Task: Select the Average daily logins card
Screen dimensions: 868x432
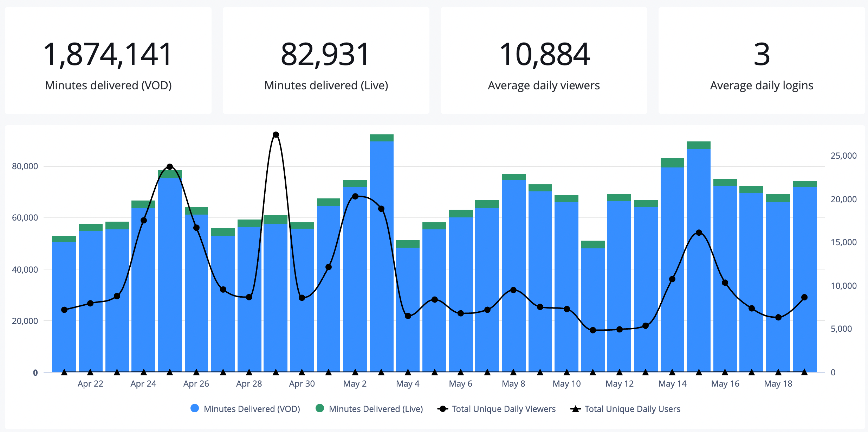Action: coord(762,61)
